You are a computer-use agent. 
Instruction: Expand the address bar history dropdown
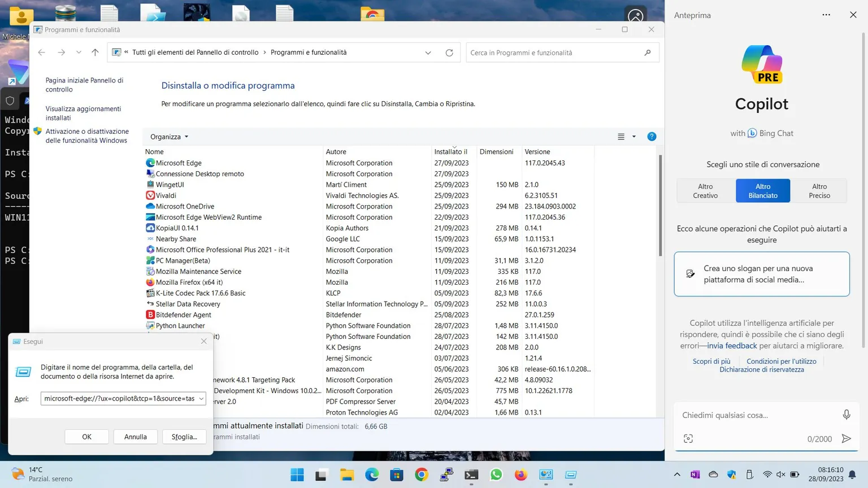(x=428, y=52)
